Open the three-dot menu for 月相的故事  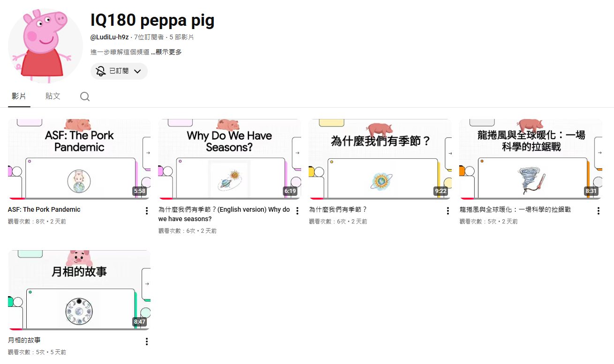coord(147,342)
